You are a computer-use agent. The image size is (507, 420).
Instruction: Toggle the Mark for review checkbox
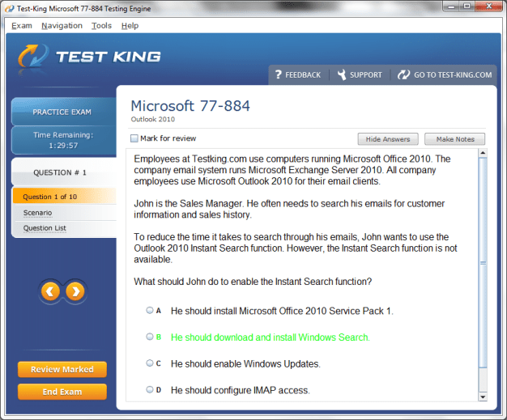[134, 138]
